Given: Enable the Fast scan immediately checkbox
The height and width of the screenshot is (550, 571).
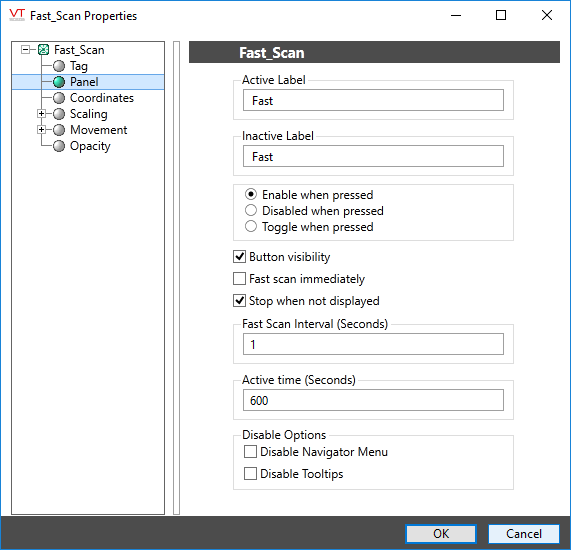Looking at the screenshot, I should 239,279.
